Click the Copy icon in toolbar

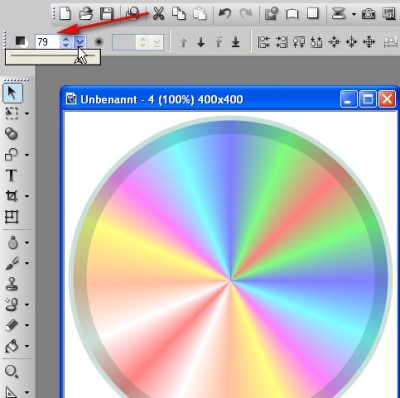point(179,14)
